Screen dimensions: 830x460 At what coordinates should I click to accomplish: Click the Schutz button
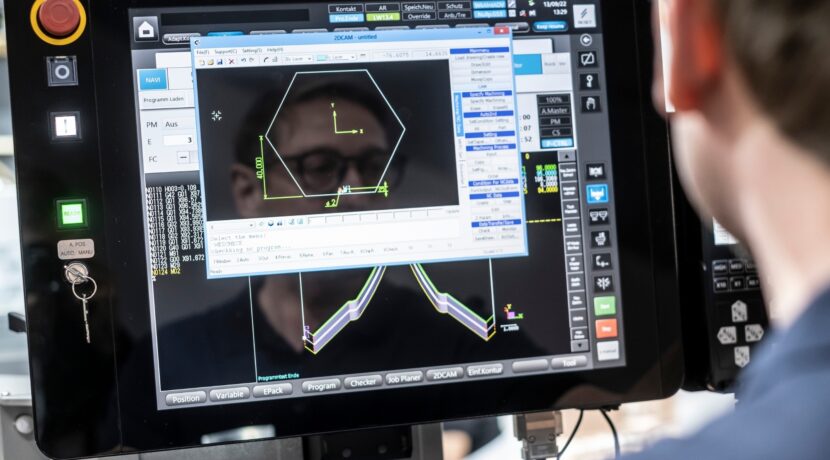tap(454, 6)
